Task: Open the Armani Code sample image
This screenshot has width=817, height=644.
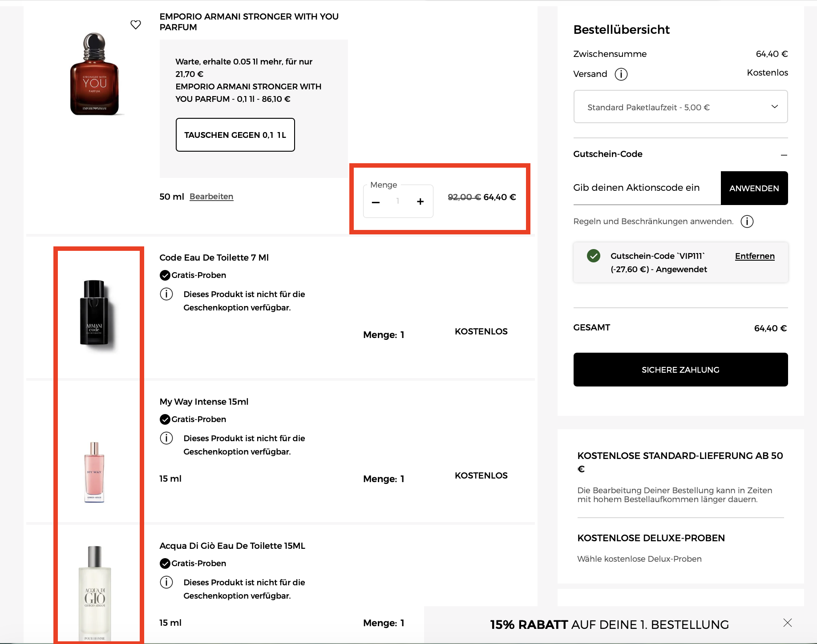Action: (94, 312)
